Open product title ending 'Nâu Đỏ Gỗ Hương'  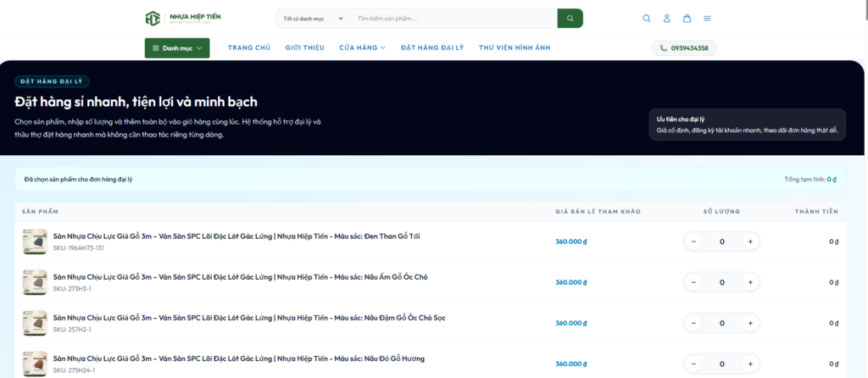click(x=238, y=359)
